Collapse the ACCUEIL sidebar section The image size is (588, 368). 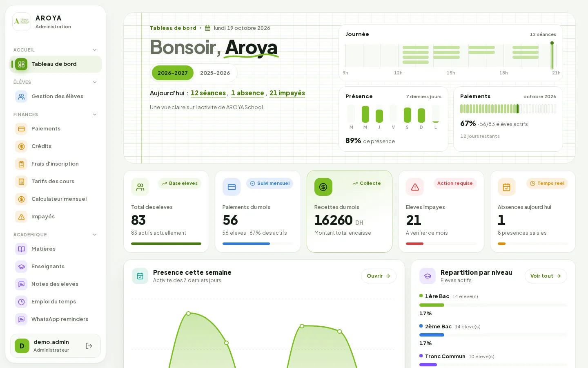95,50
